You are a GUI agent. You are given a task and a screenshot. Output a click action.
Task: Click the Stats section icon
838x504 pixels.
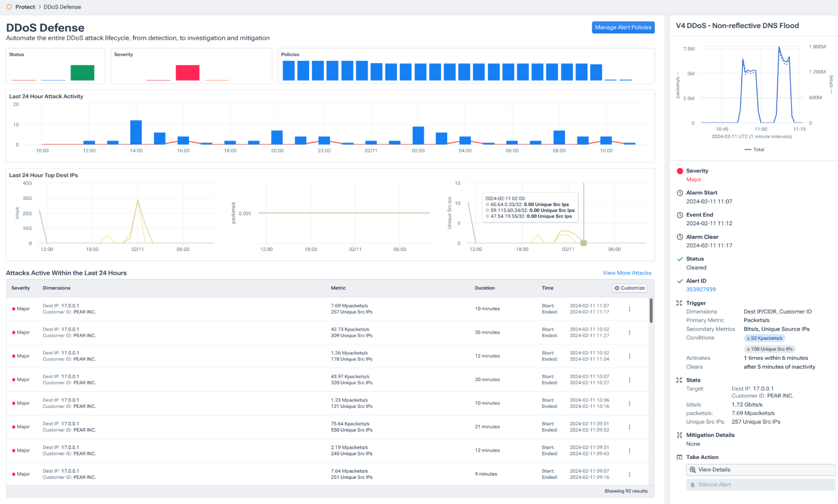pyautogui.click(x=679, y=380)
